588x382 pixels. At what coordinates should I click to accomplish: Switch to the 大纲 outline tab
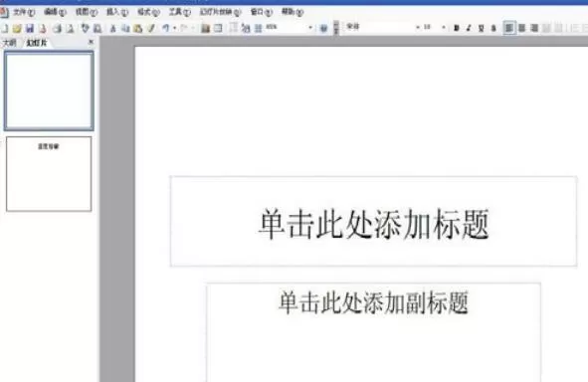pos(9,43)
